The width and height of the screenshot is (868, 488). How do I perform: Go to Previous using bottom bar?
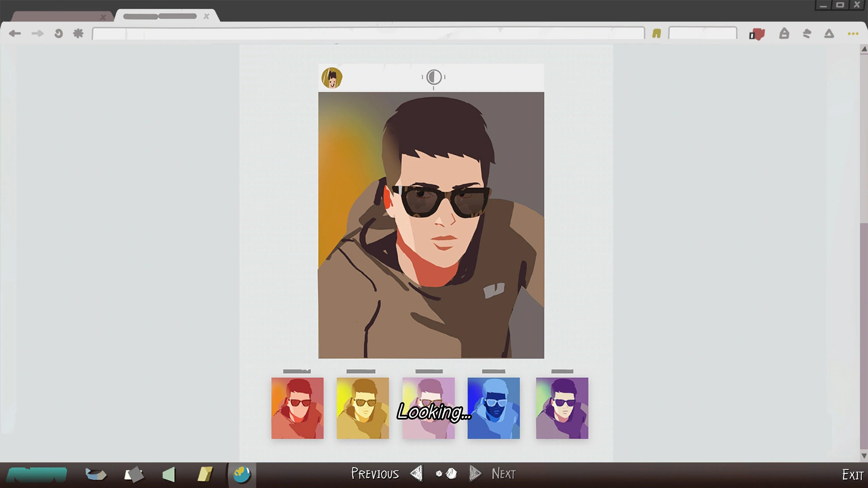375,474
